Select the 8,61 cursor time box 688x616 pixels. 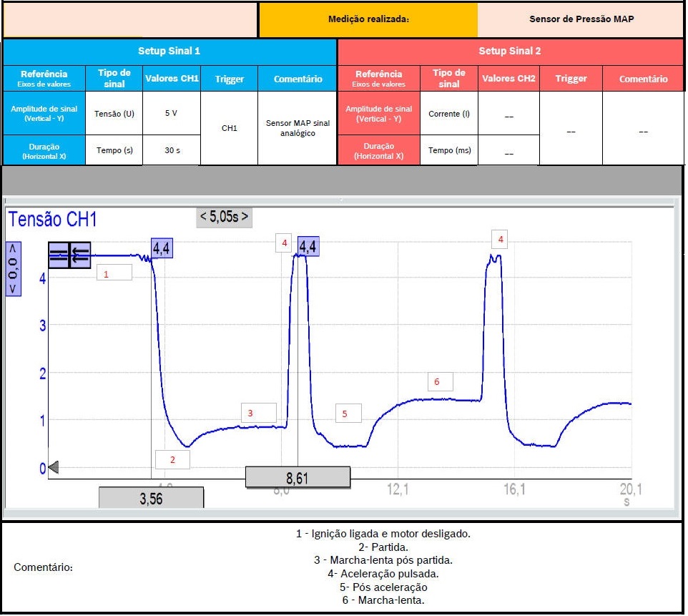tap(298, 477)
